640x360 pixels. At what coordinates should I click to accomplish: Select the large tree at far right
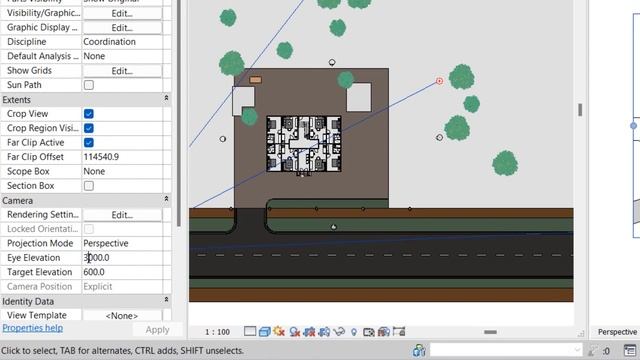(505, 163)
